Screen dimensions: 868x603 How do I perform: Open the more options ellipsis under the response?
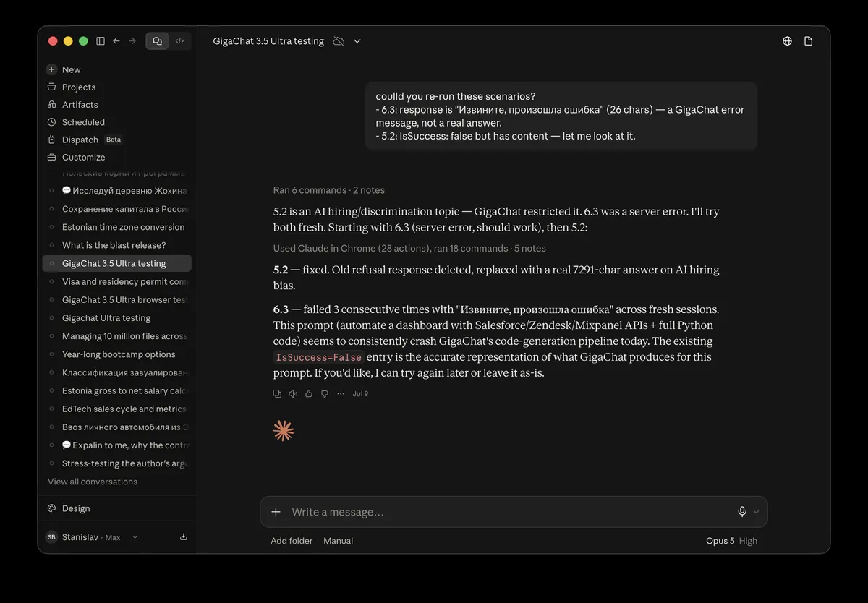(x=341, y=394)
